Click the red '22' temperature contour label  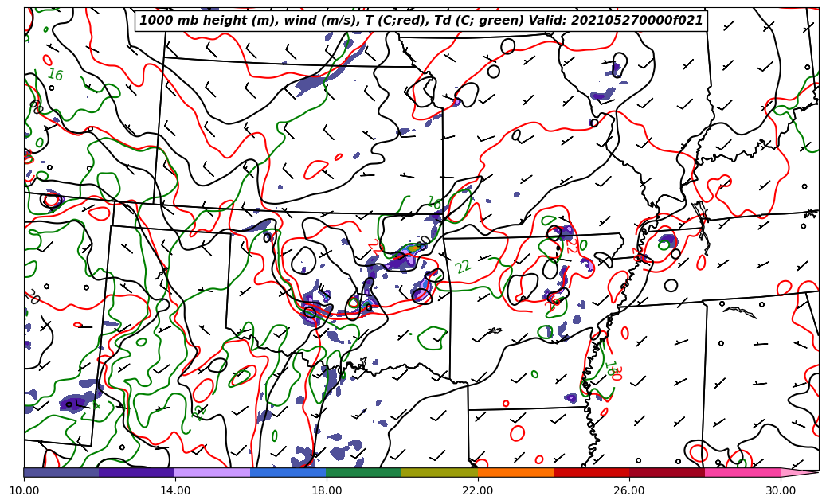click(570, 247)
